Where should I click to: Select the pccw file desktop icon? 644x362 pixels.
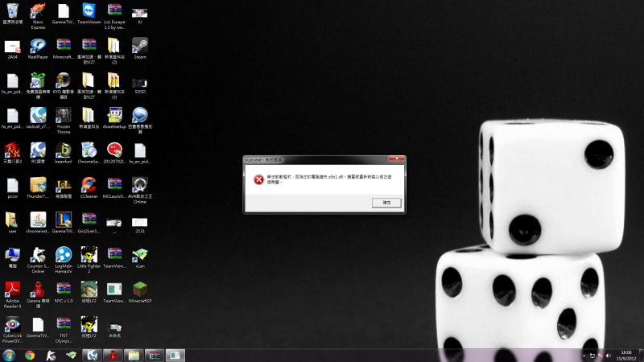point(12,186)
